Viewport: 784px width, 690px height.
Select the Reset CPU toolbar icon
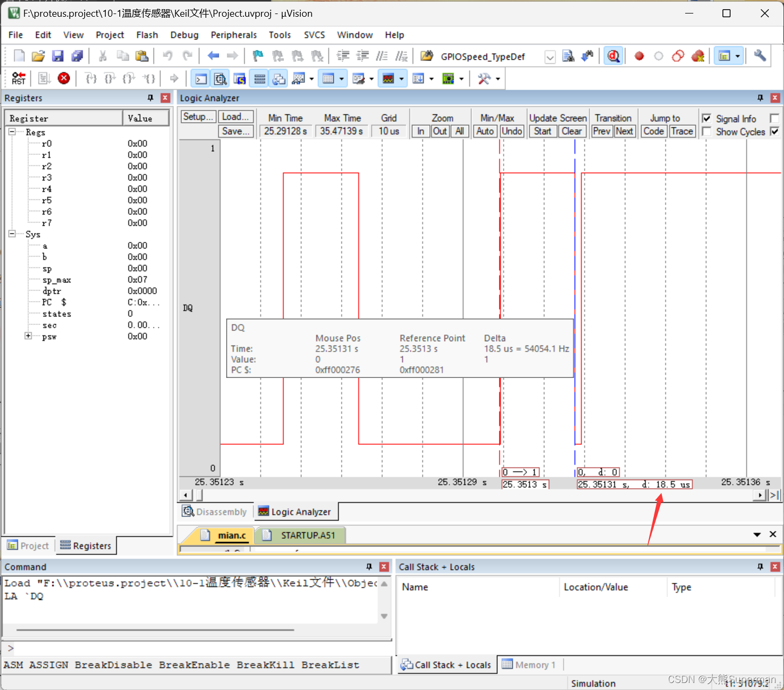pyautogui.click(x=18, y=78)
